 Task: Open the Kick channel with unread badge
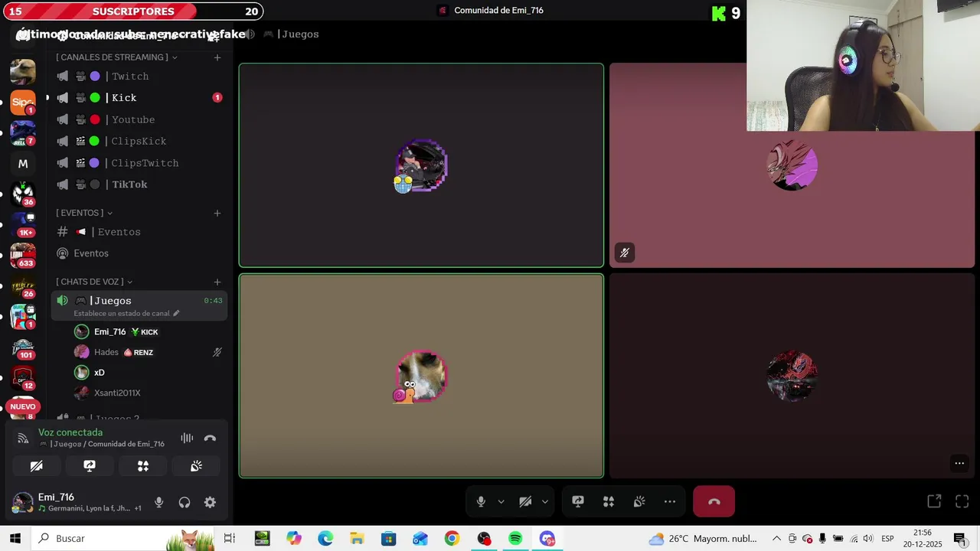point(139,98)
